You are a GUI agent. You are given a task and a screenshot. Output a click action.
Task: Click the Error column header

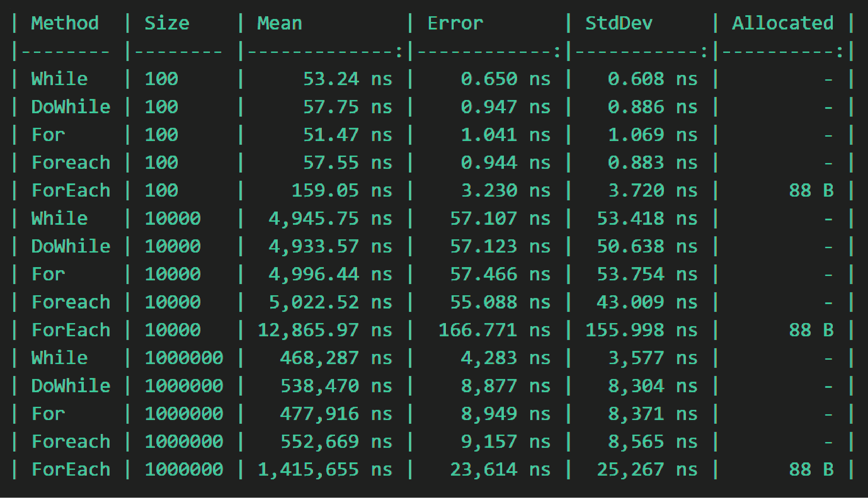(x=455, y=23)
